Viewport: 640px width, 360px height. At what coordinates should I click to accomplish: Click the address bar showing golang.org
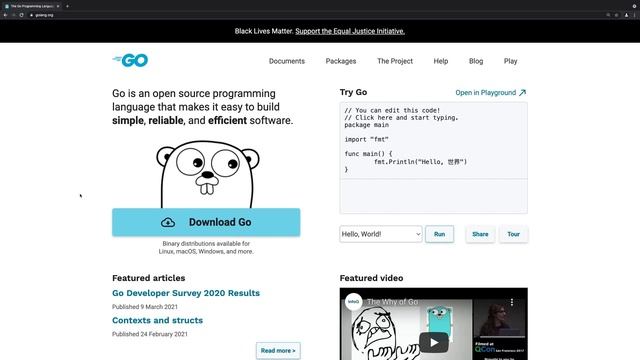tap(318, 15)
